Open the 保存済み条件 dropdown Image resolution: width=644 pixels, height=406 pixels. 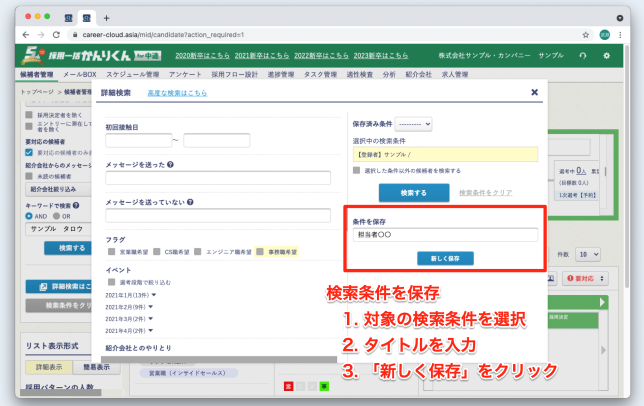(413, 124)
